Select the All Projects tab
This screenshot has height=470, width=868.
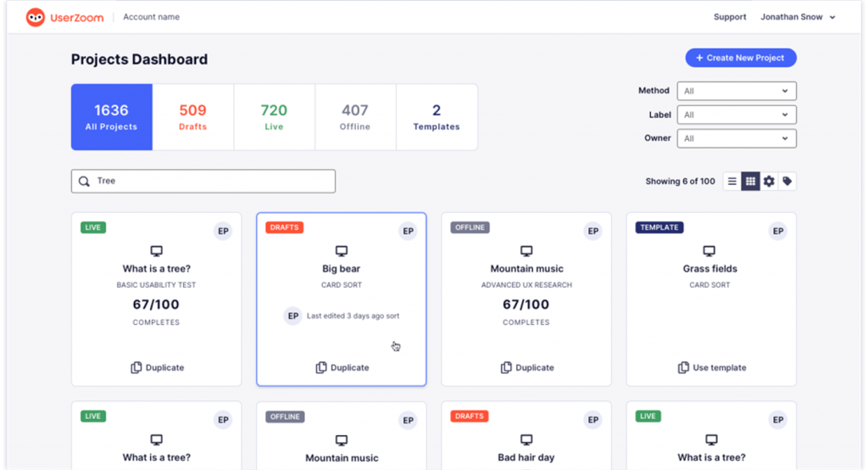pos(111,117)
